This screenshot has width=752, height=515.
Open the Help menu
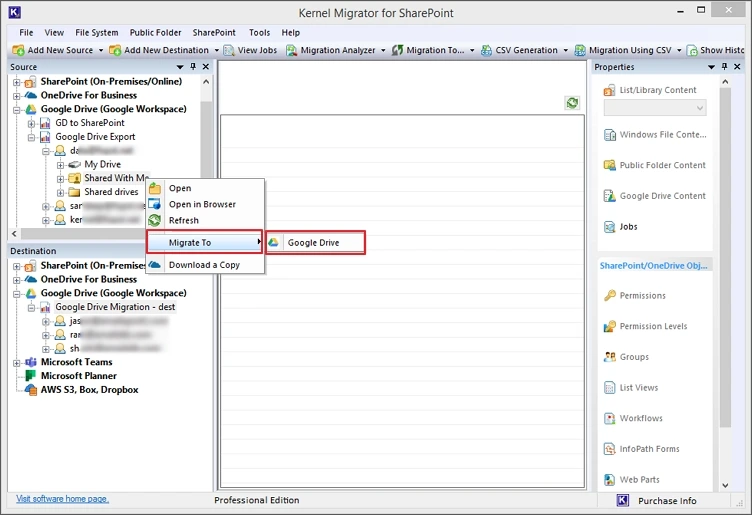coord(291,33)
